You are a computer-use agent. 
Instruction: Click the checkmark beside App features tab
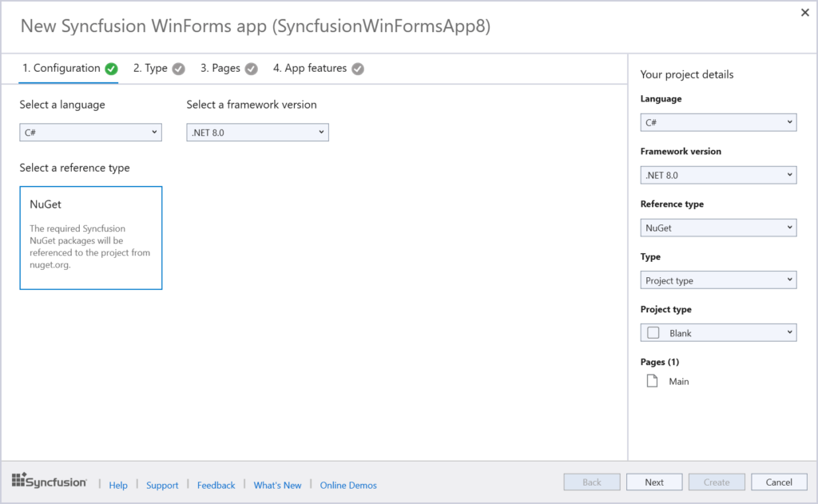point(357,69)
